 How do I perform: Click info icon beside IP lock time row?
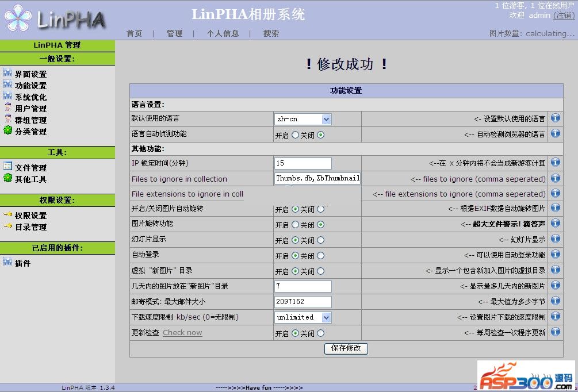(x=556, y=163)
